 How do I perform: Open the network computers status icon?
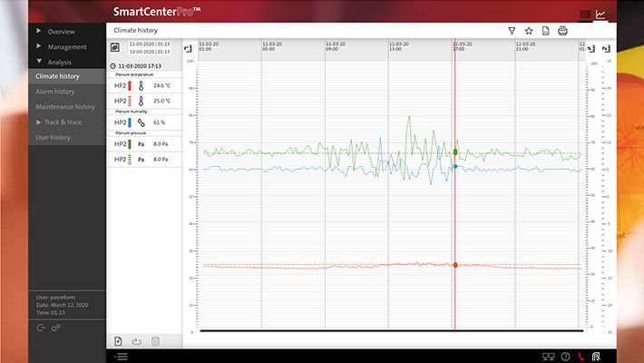pos(548,357)
